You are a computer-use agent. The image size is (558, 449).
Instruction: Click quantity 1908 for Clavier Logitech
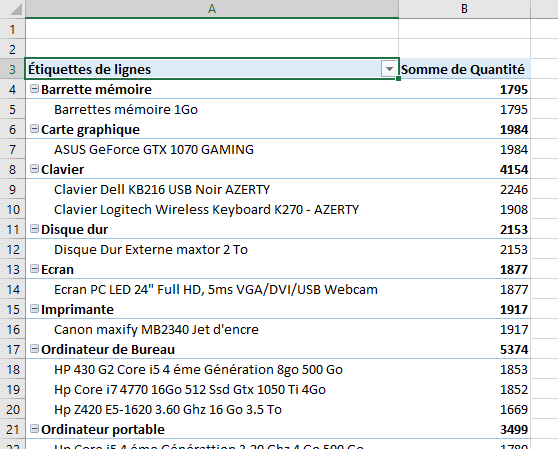[x=514, y=210]
